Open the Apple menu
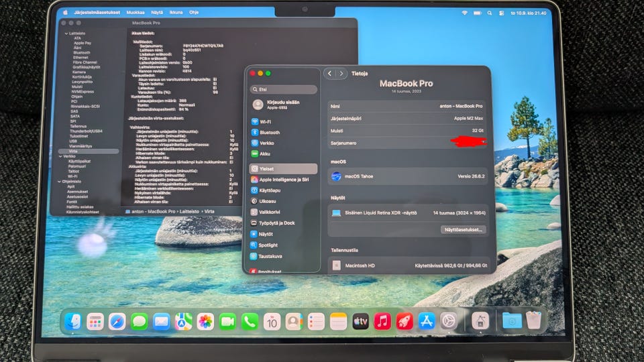Viewport: 644px width, 362px height. point(65,13)
